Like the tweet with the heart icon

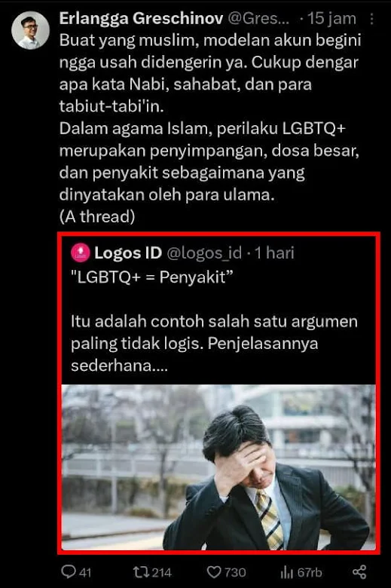click(x=214, y=572)
